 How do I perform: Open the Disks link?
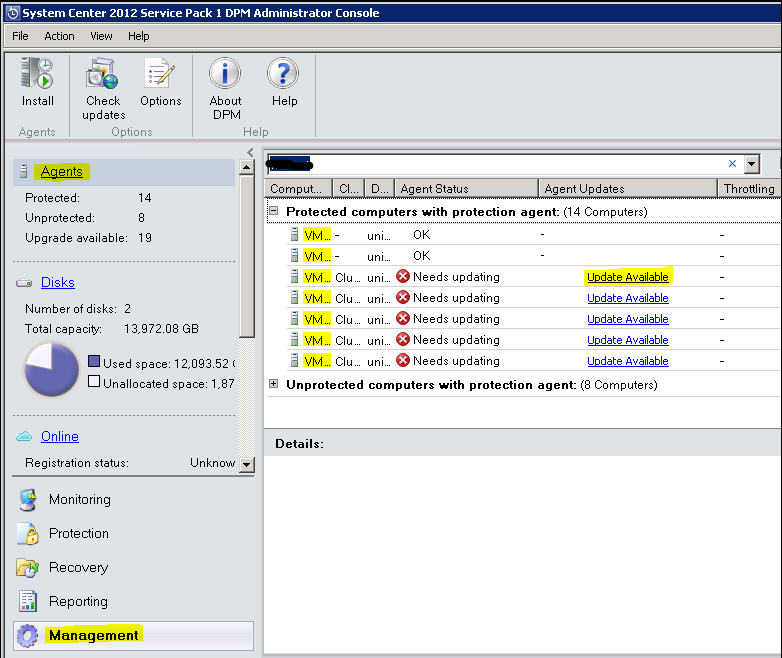58,283
